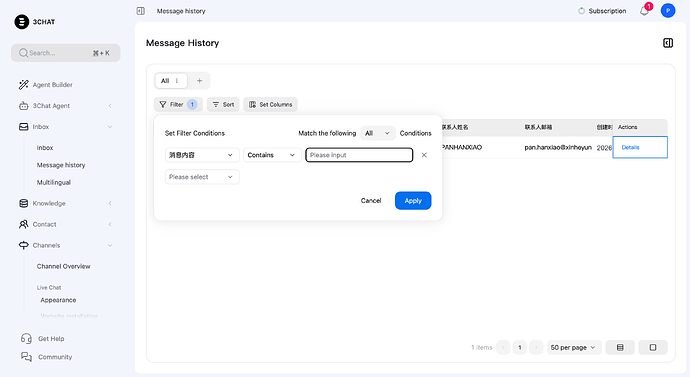Click the Set Columns button
The image size is (690, 377).
271,104
